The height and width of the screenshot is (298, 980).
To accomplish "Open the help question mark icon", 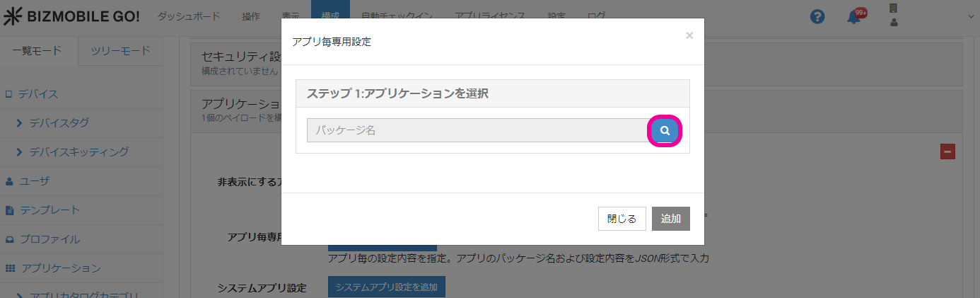I will [x=817, y=17].
